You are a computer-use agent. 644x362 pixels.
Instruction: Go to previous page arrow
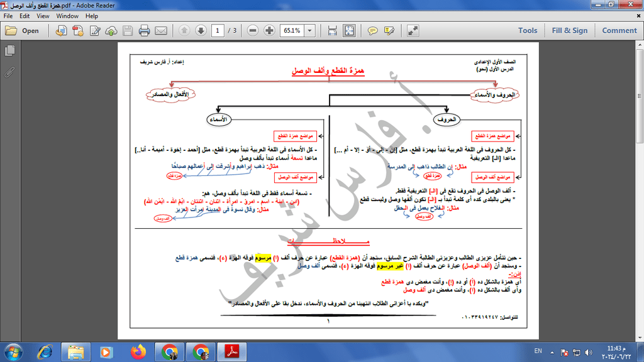184,31
